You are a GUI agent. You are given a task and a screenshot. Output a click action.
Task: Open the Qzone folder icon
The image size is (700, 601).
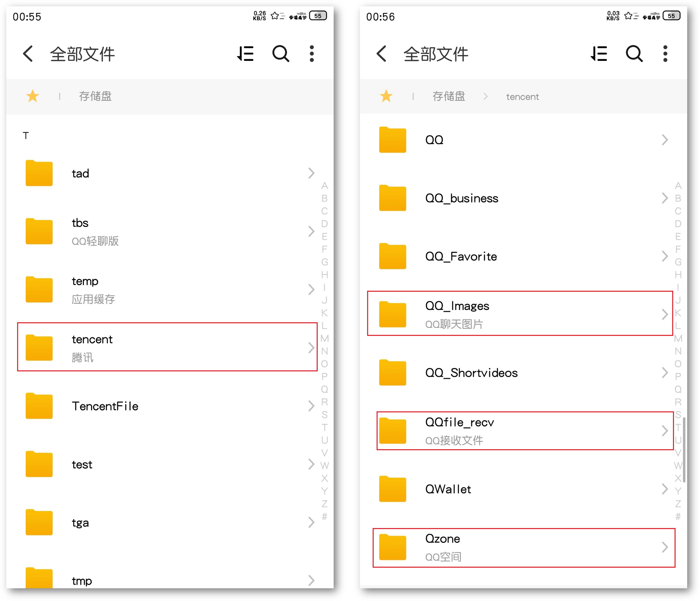392,547
